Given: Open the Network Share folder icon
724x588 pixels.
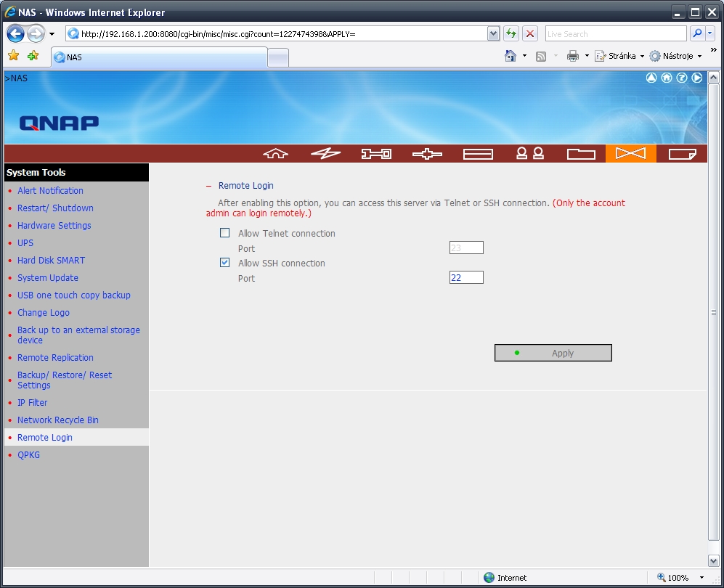Looking at the screenshot, I should point(581,154).
